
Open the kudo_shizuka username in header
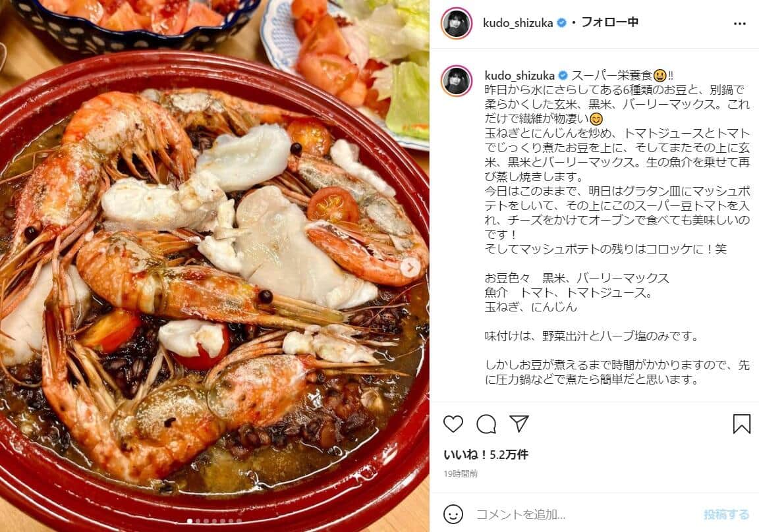(518, 23)
